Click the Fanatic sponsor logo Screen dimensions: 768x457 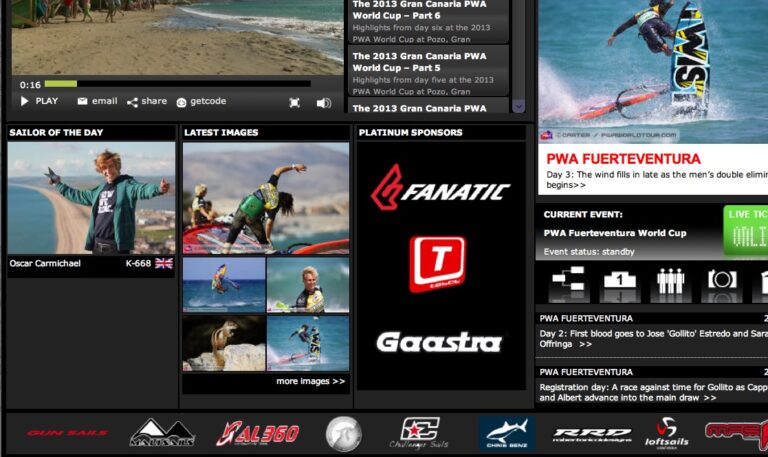click(x=440, y=189)
